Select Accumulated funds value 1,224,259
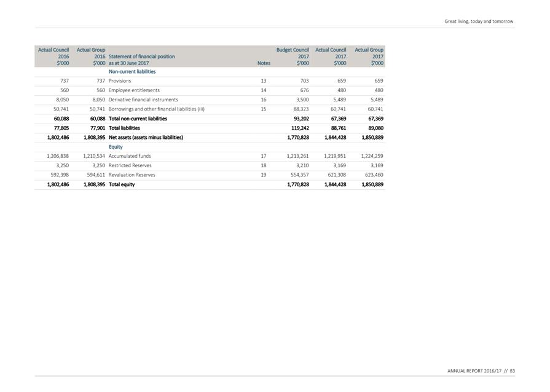 tap(372, 156)
